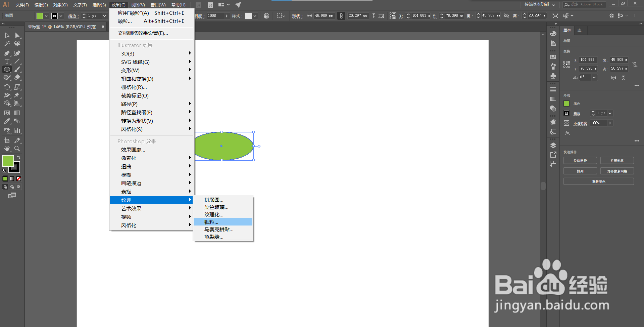Click the 重新着色 button
Screen dimensions: 644x327
tap(599, 181)
